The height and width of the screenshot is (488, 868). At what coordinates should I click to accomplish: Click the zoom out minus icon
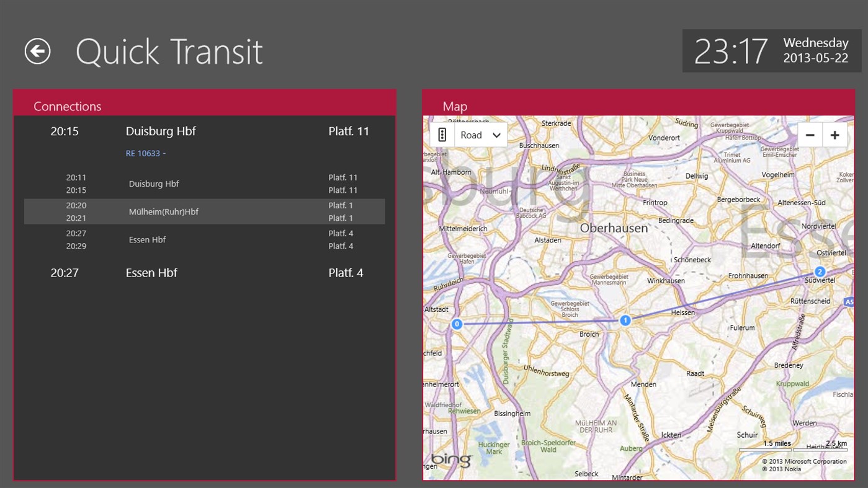(810, 135)
